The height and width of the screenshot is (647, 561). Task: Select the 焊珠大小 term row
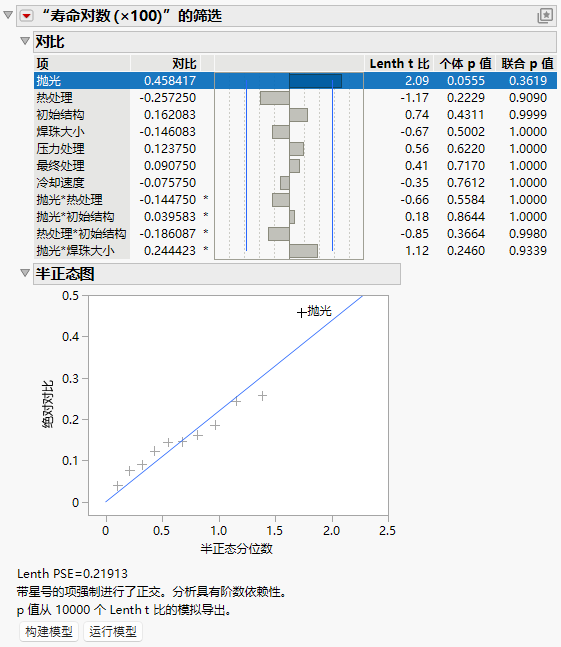pos(295,132)
